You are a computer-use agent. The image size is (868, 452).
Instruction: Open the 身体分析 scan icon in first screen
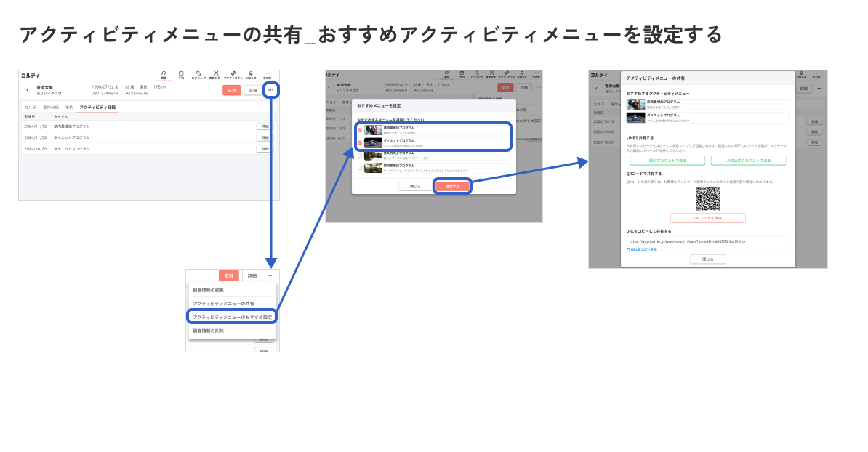pos(215,75)
